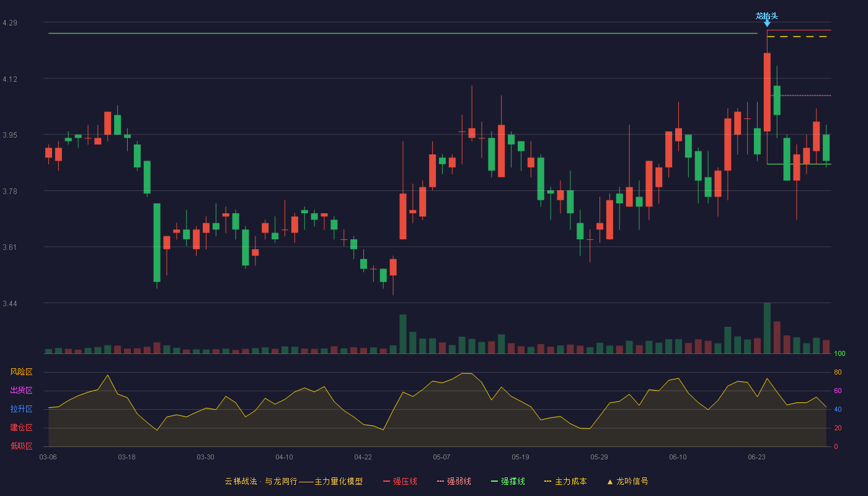Click the 40 indicator axis value

838,410
